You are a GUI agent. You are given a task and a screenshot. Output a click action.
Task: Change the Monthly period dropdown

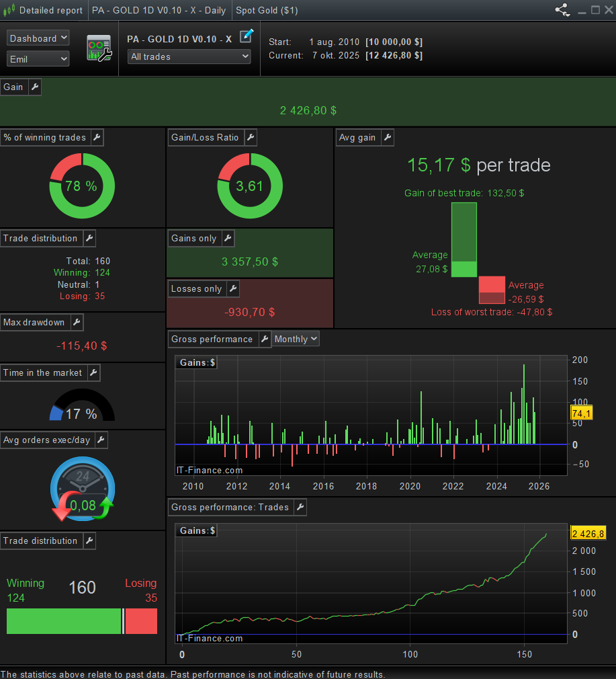click(x=296, y=339)
